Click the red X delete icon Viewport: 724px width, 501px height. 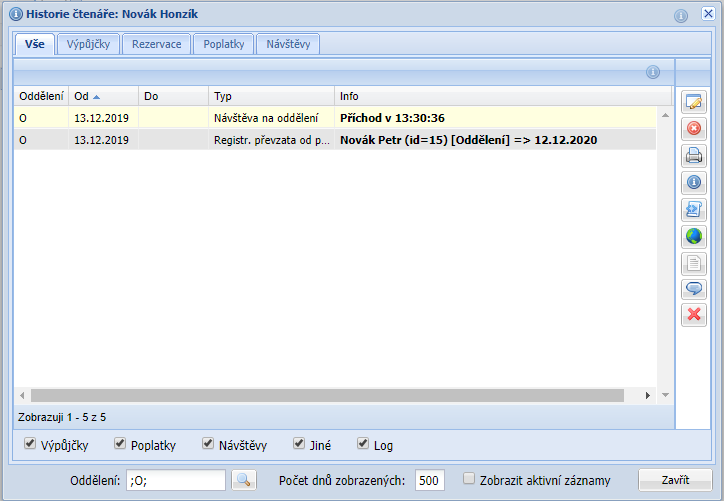pyautogui.click(x=693, y=316)
